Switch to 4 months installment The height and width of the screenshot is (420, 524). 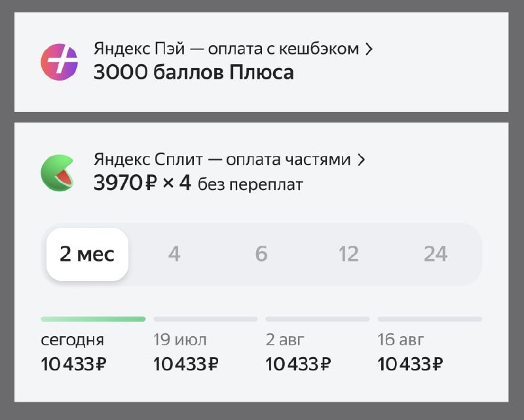point(174,254)
